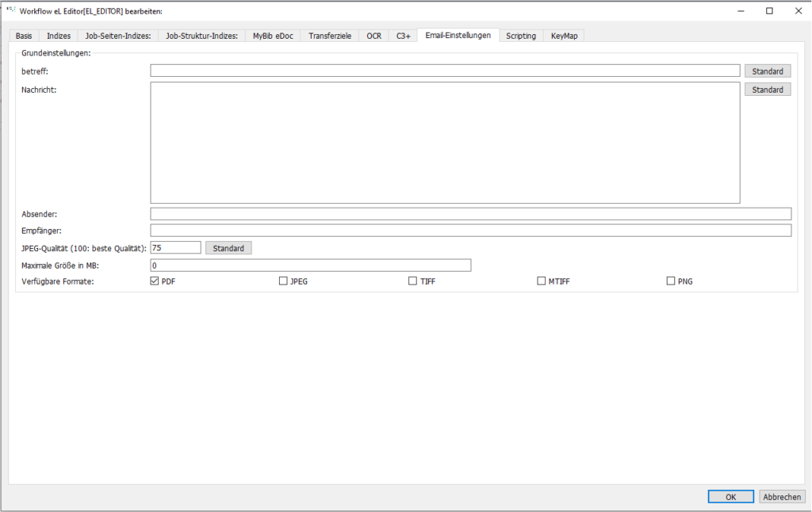
Task: Click into the Nachricht text area
Action: [445, 143]
